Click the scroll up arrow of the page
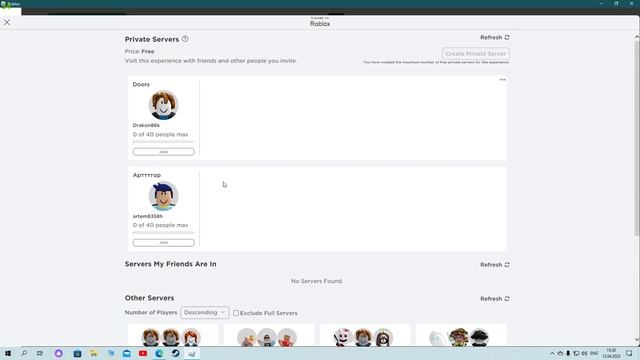Screen dimensions: 640x360 (x=636, y=37)
